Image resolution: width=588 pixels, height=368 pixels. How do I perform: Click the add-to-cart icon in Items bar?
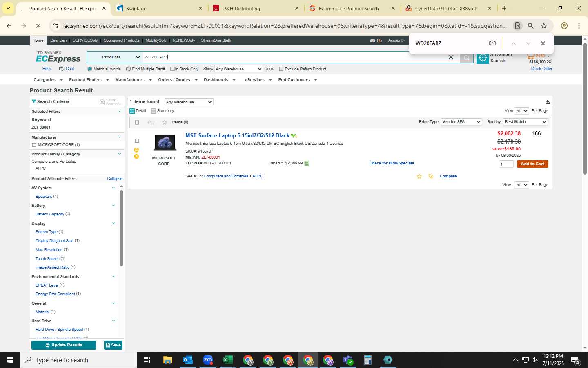pyautogui.click(x=151, y=122)
